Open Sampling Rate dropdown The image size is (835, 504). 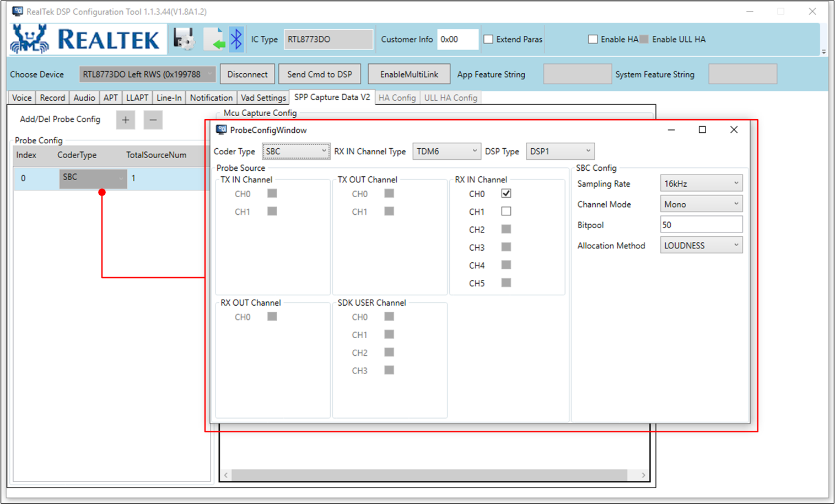tap(701, 183)
